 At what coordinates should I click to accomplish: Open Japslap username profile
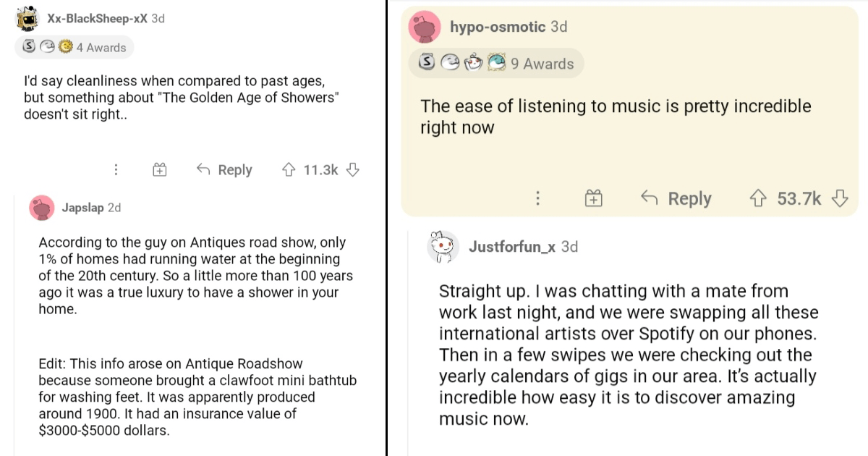point(82,208)
